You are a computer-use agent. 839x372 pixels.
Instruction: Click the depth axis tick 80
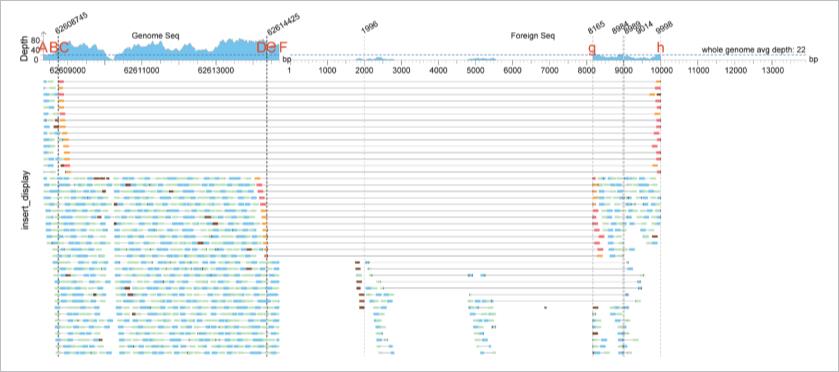click(34, 40)
